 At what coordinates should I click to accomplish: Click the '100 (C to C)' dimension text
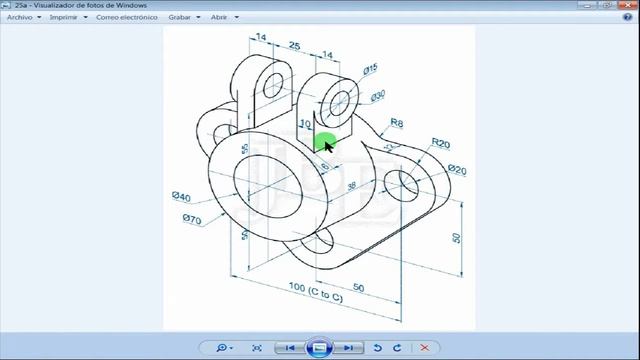(x=316, y=292)
